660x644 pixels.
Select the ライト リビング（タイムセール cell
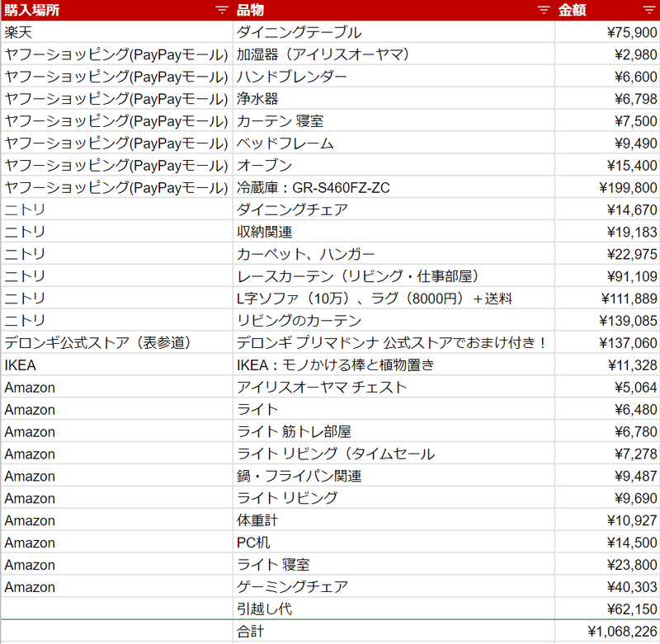[394, 454]
